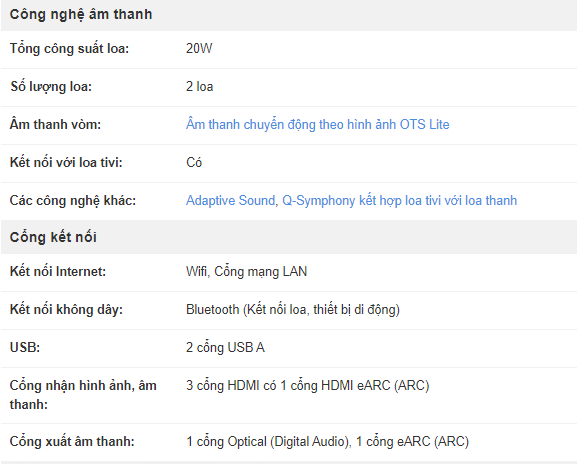Select 'Wifi, Cổng mạng LAN' value
Image resolution: width=581 pixels, height=464 pixels.
[246, 272]
